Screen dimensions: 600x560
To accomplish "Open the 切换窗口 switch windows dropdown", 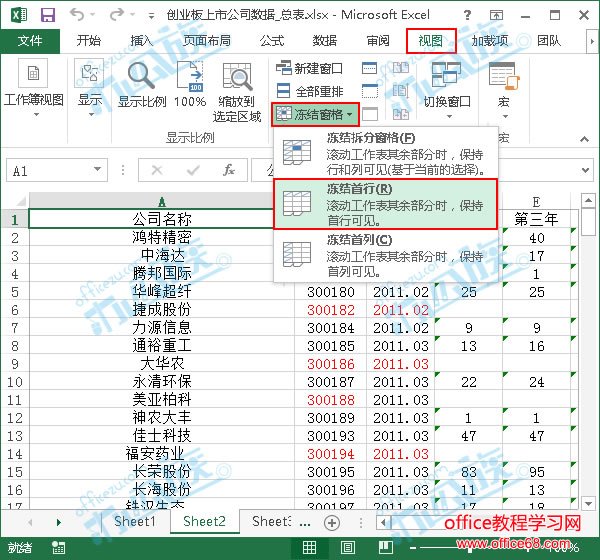I will [446, 88].
